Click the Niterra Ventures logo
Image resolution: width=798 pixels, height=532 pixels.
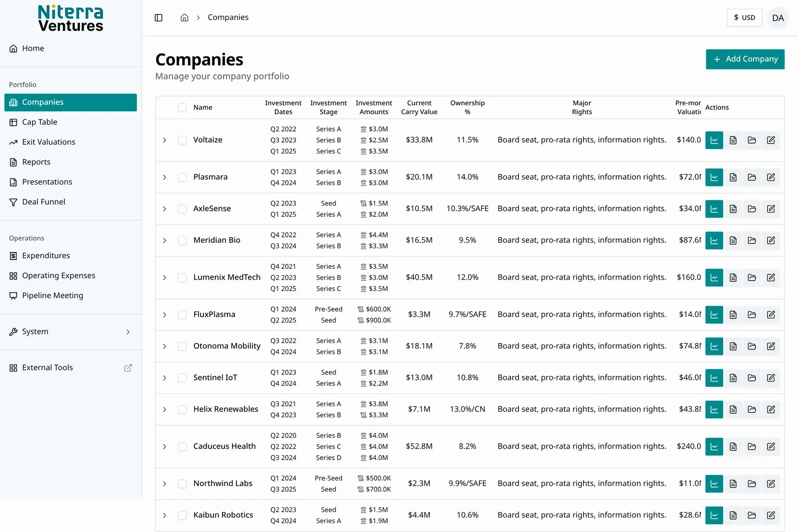(x=71, y=18)
